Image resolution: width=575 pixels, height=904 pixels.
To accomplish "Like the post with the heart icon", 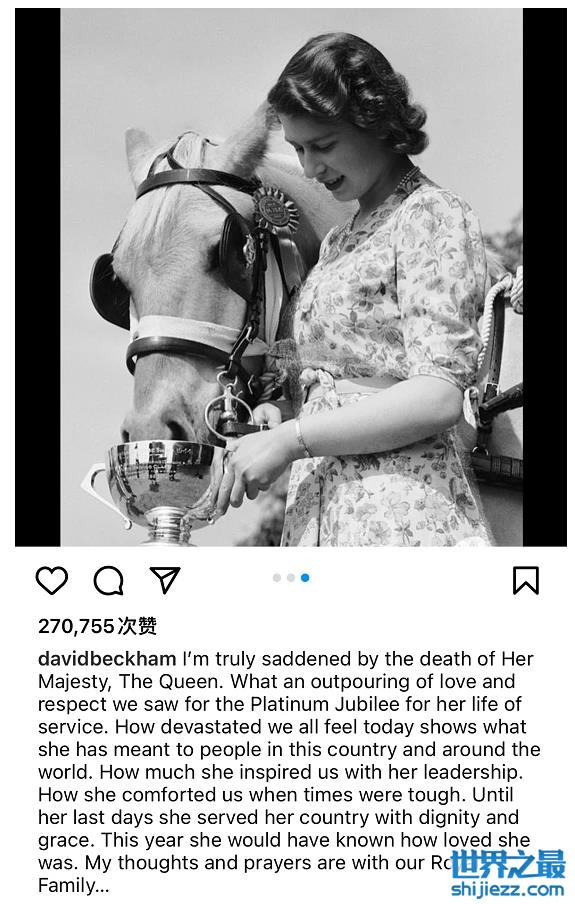I will [x=52, y=580].
